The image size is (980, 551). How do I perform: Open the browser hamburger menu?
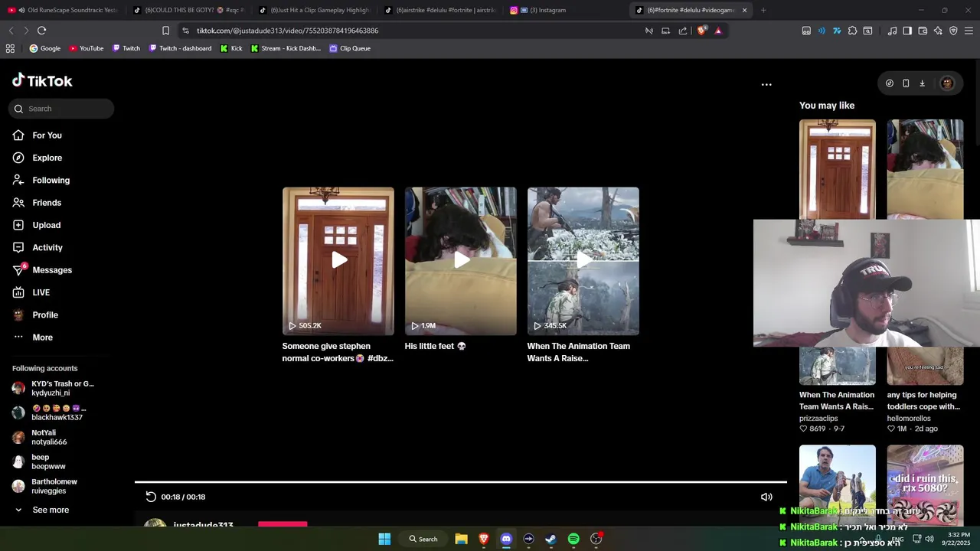coord(969,31)
